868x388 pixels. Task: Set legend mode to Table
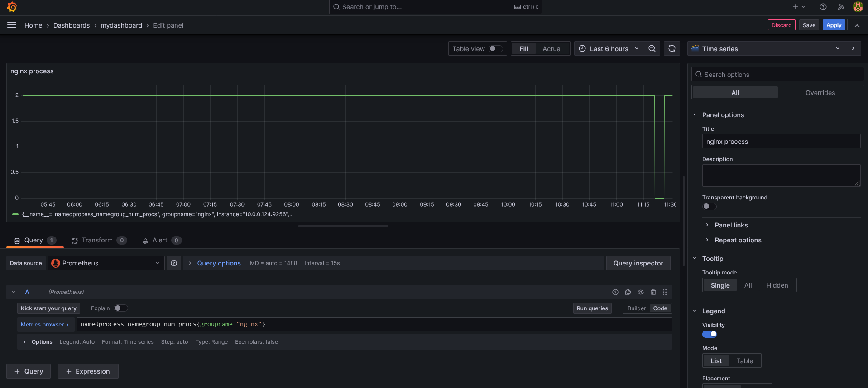pyautogui.click(x=745, y=361)
